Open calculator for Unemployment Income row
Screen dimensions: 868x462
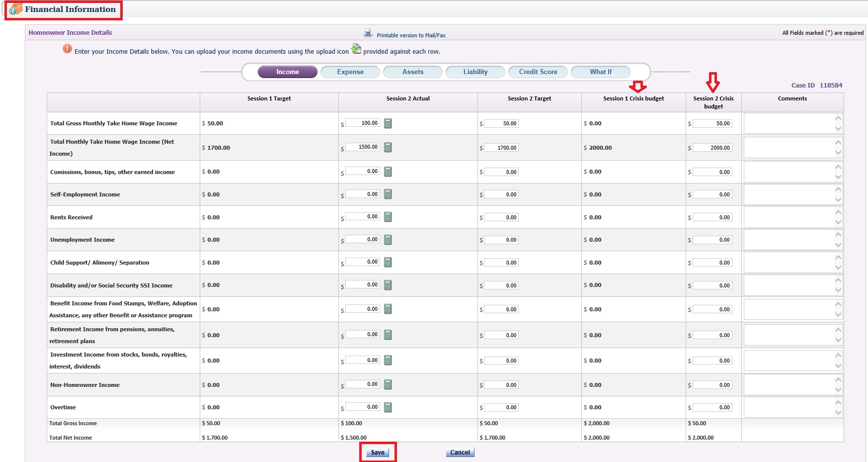pyautogui.click(x=388, y=240)
